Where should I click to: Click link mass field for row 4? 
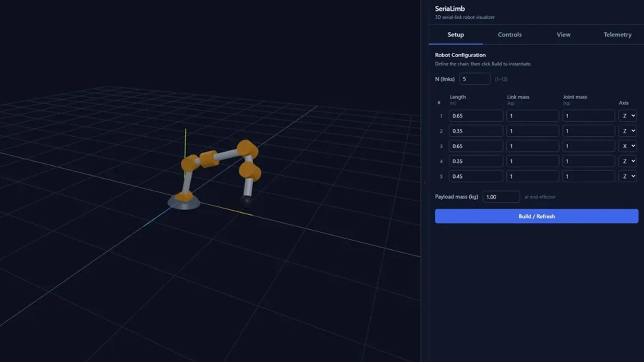click(x=533, y=161)
